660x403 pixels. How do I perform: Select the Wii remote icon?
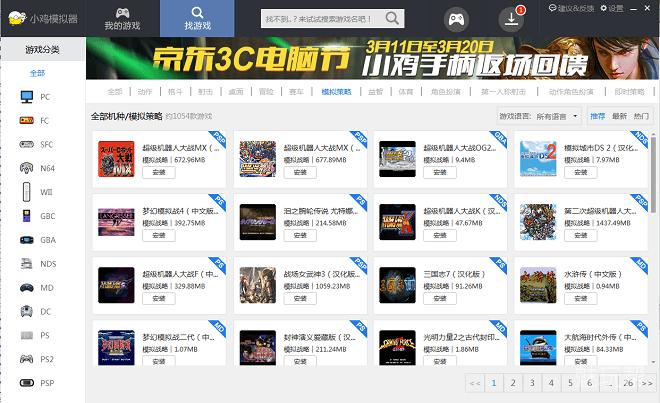tap(27, 192)
